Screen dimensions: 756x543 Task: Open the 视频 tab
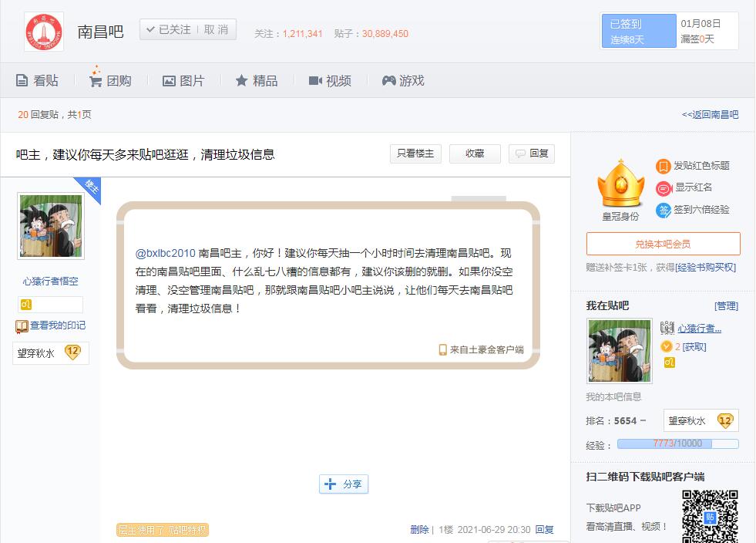click(330, 81)
